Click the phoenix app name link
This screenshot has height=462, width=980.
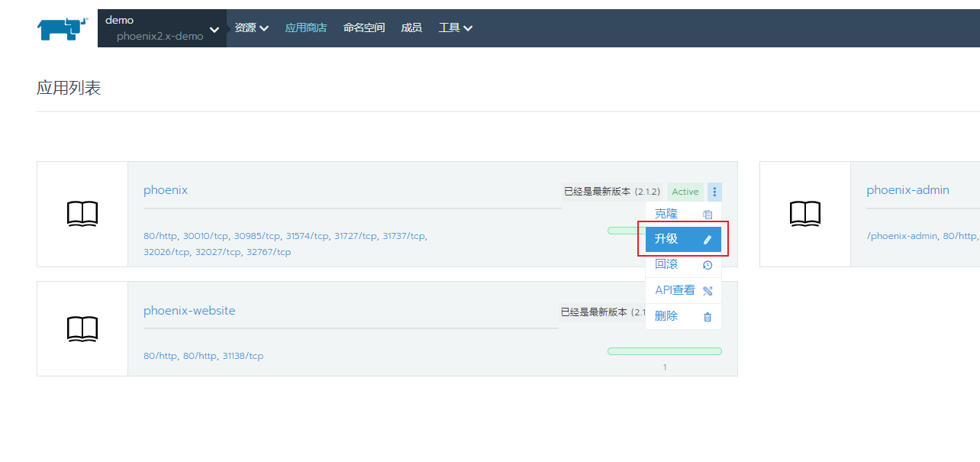coord(166,190)
